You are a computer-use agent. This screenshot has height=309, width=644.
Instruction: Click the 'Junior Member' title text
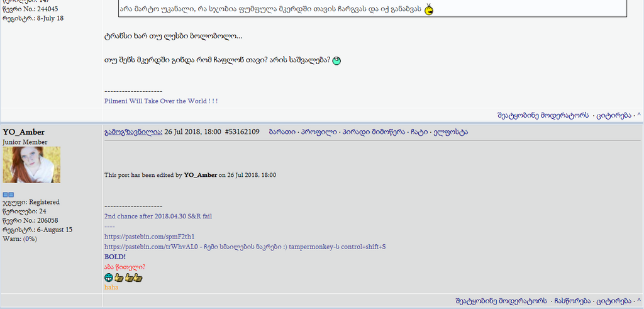(25, 142)
